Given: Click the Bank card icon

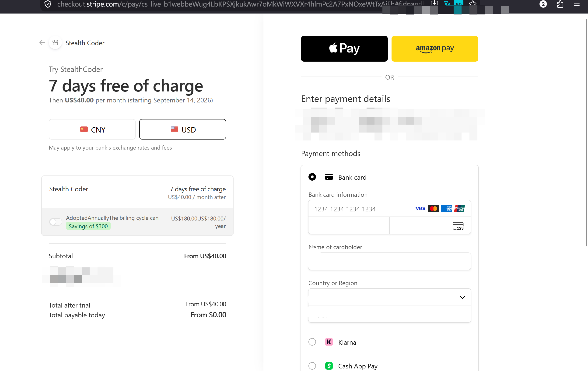Looking at the screenshot, I should coord(329,177).
